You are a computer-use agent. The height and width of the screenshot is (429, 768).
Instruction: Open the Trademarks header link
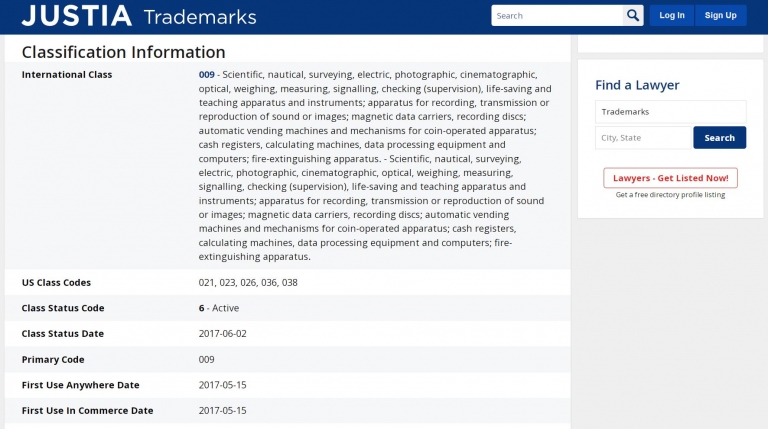(x=200, y=17)
